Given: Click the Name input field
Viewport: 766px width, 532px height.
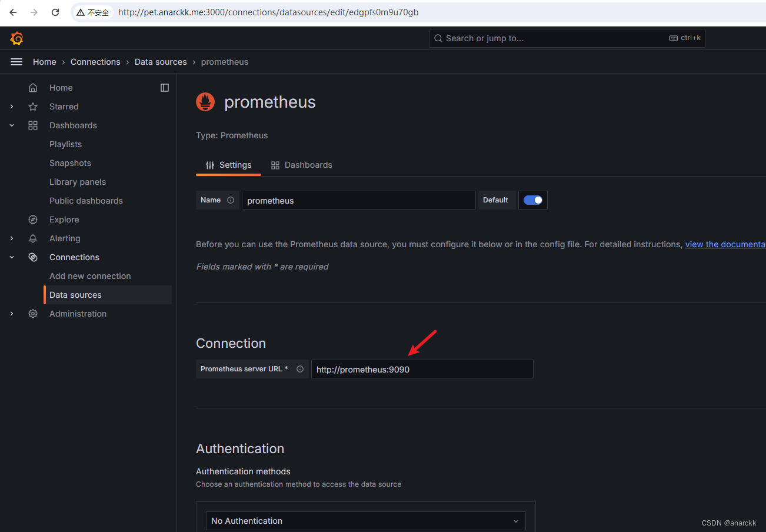Looking at the screenshot, I should 359,200.
